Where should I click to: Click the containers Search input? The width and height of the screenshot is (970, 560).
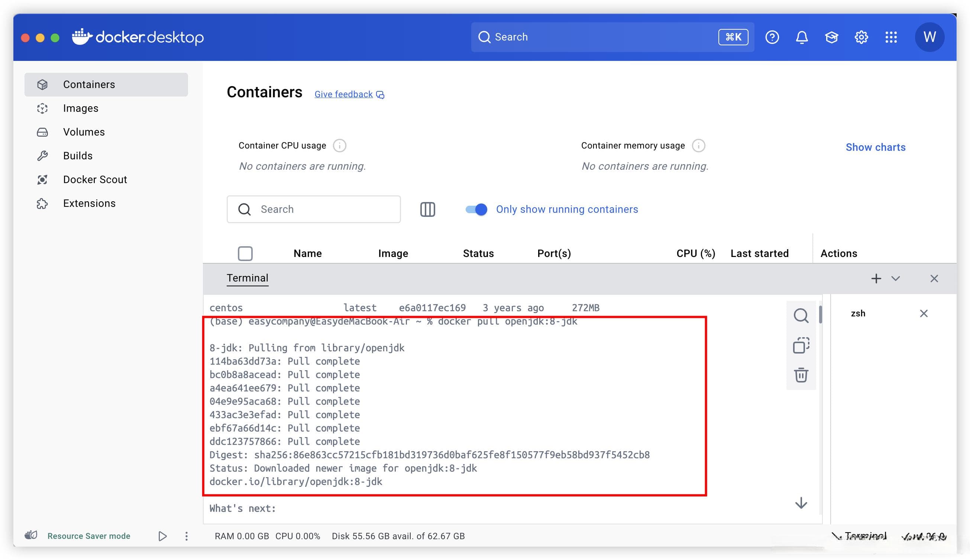313,209
